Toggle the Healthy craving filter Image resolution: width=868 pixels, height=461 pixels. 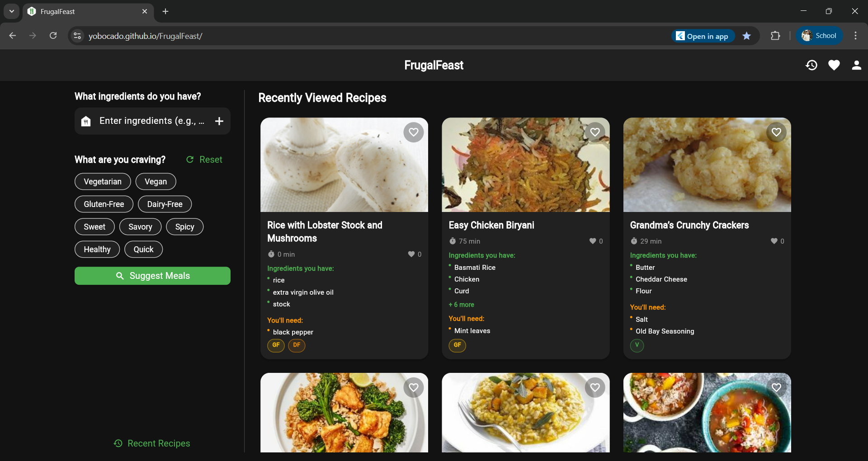(x=97, y=249)
